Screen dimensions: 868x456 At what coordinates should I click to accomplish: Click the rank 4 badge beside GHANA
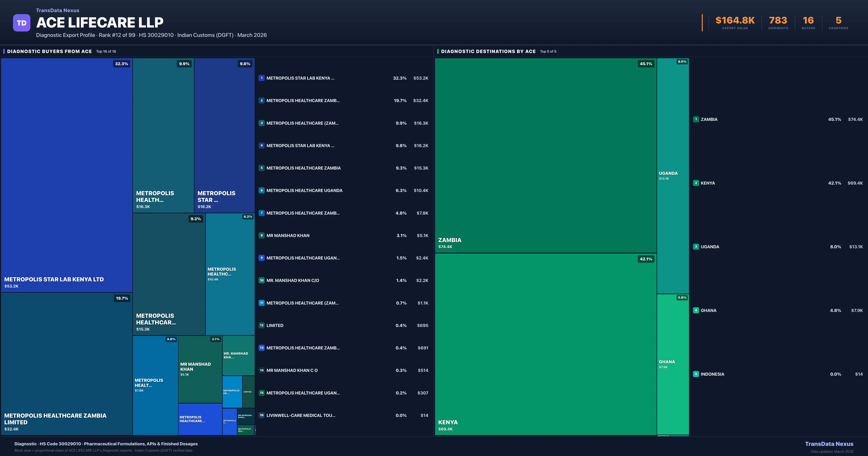pyautogui.click(x=696, y=310)
